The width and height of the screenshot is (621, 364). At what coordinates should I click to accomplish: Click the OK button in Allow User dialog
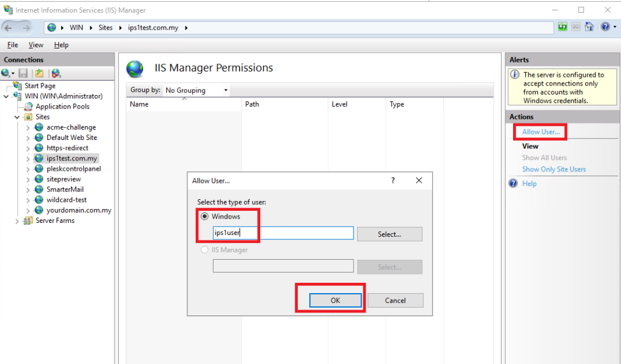(x=335, y=300)
